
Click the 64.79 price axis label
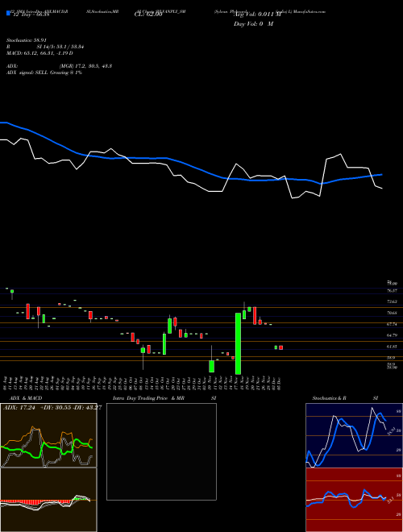point(392,335)
